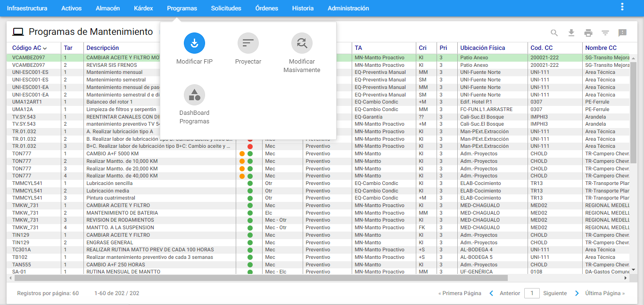Click the filter list icon
644x305 pixels.
click(605, 33)
